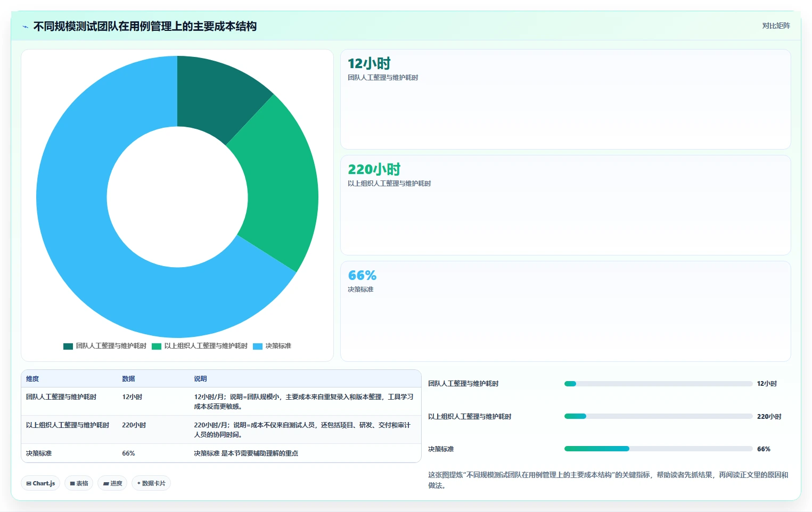The height and width of the screenshot is (512, 812).
Task: Click the 决策标准 是本节需要辅助理解的重点 cell
Action: pos(246,453)
